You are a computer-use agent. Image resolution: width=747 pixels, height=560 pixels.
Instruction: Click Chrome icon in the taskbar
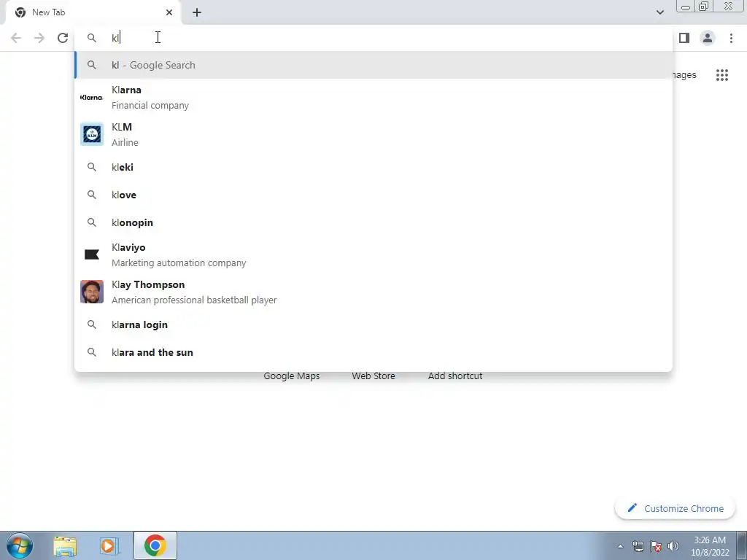pyautogui.click(x=155, y=545)
